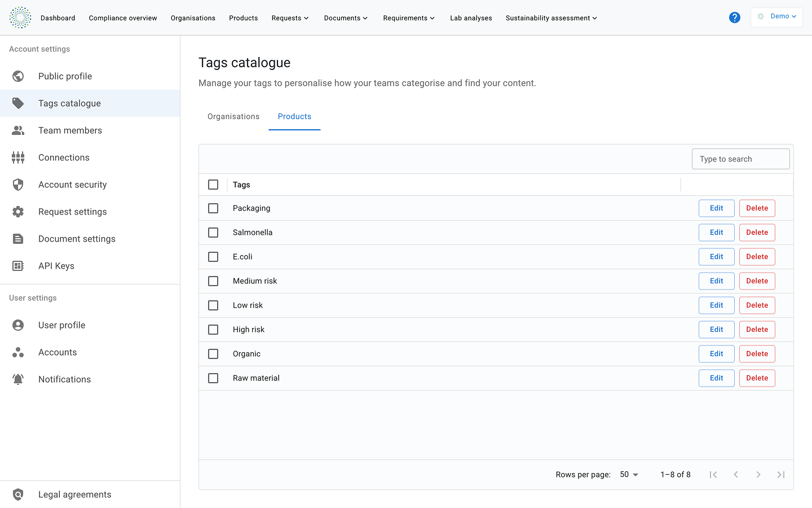The height and width of the screenshot is (508, 812).
Task: Edit the Salmonella tag
Action: [x=717, y=233]
